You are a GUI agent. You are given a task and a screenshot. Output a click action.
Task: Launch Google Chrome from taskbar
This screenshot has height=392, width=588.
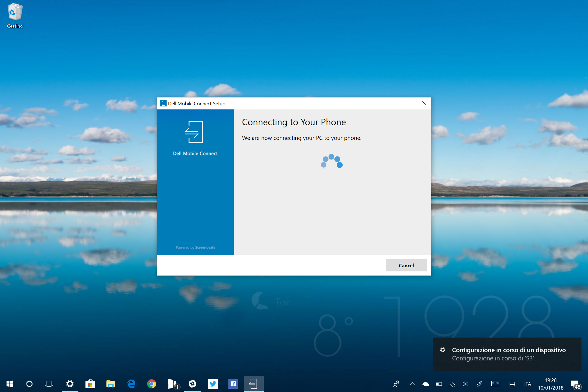[x=152, y=384]
